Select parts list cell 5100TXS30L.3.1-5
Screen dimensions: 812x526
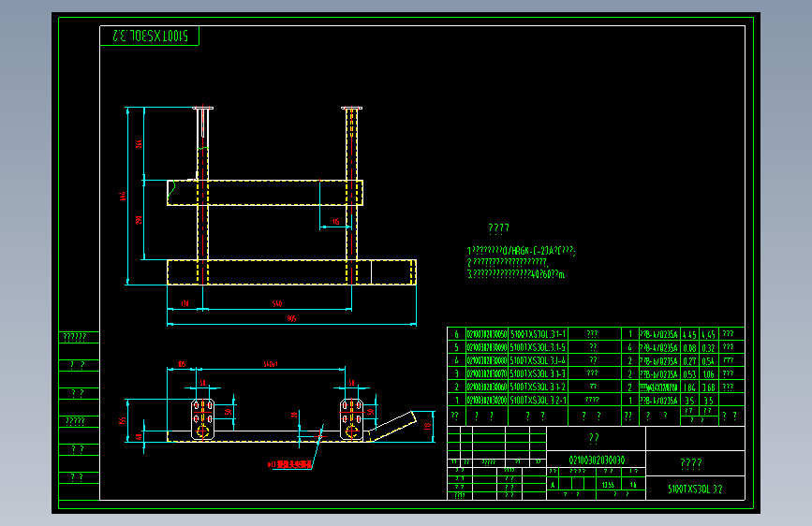pyautogui.click(x=538, y=347)
